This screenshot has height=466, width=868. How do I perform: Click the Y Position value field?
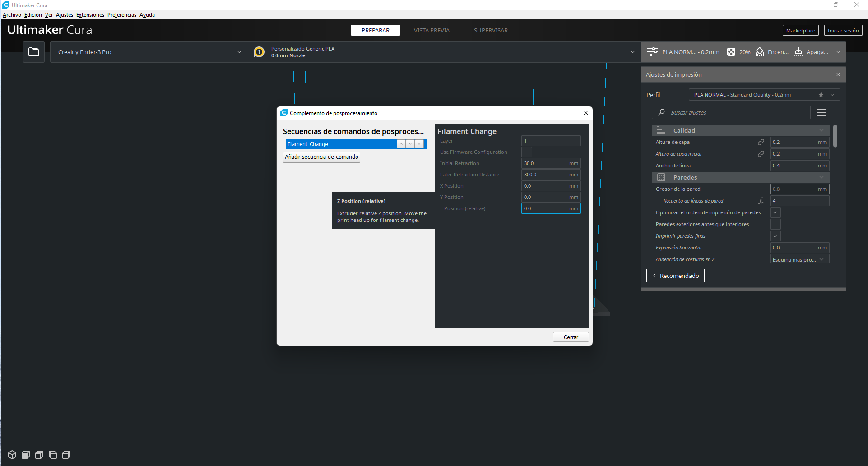pos(551,197)
